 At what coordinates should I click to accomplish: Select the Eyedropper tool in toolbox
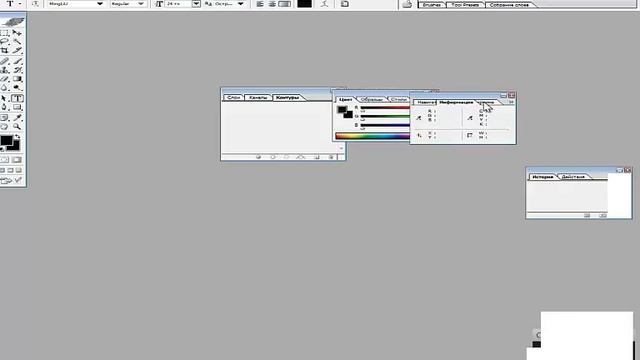pos(17,118)
